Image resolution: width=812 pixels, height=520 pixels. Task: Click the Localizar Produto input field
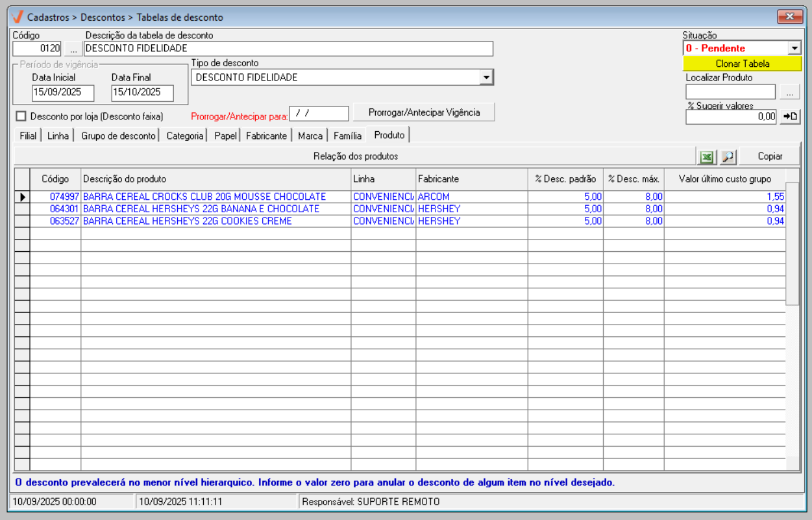click(x=730, y=92)
